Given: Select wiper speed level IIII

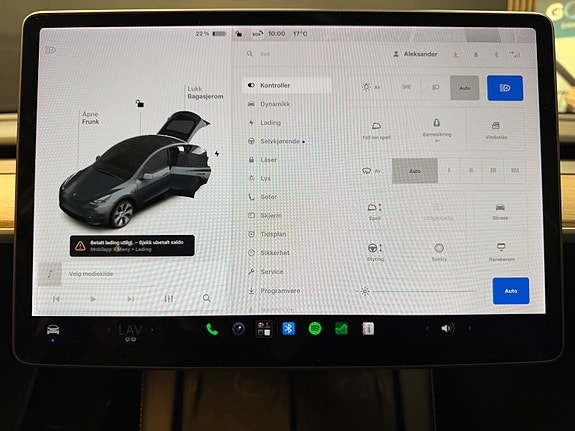Looking at the screenshot, I should 515,171.
